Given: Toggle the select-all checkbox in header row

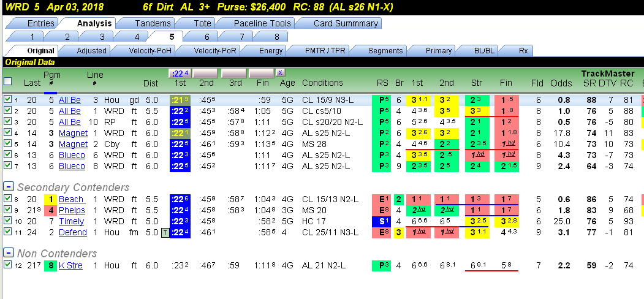Looking at the screenshot, I should pos(8,81).
